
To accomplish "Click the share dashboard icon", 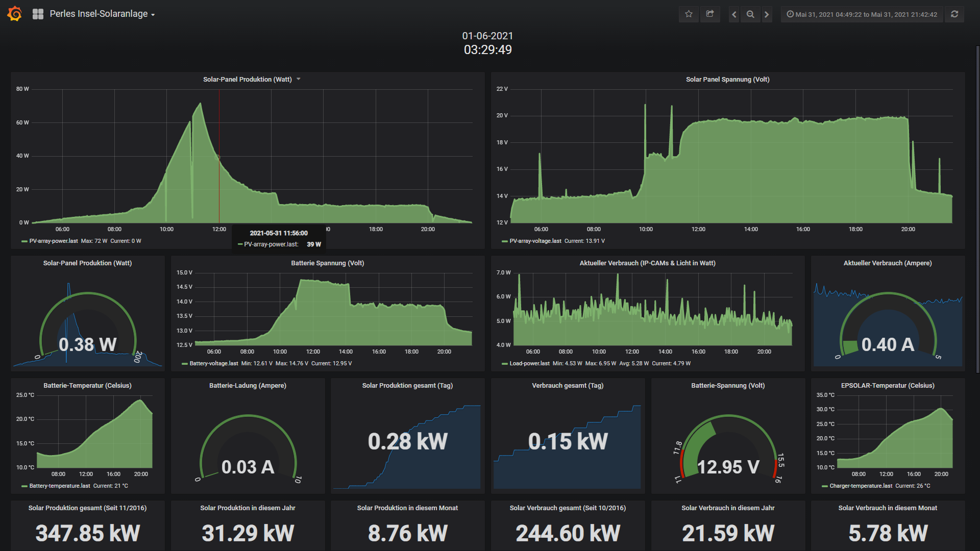I will (x=710, y=14).
